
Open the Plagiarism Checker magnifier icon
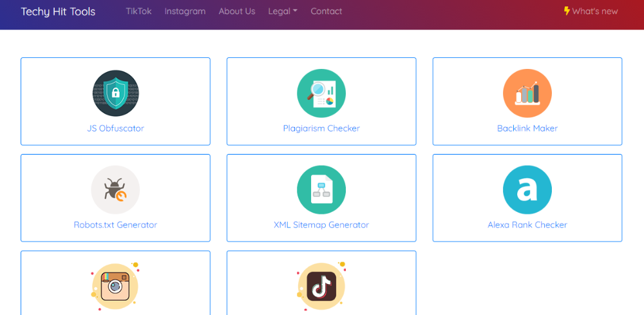pyautogui.click(x=321, y=93)
